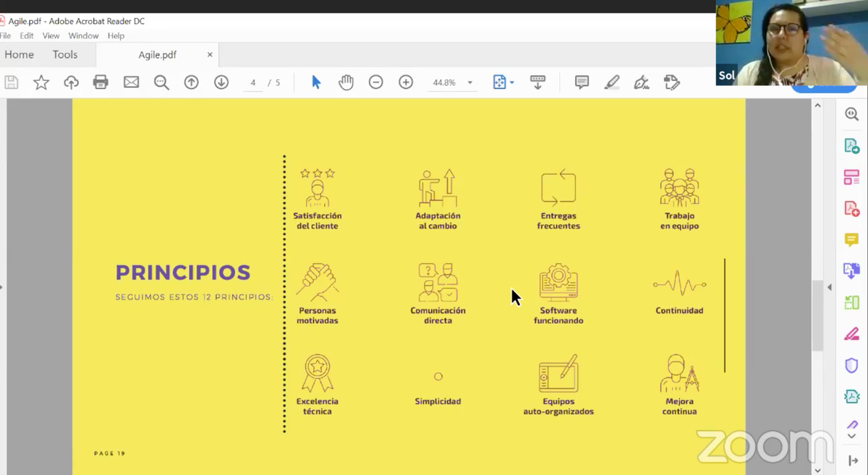The image size is (868, 475).
Task: Open the Help menu
Action: [x=116, y=35]
